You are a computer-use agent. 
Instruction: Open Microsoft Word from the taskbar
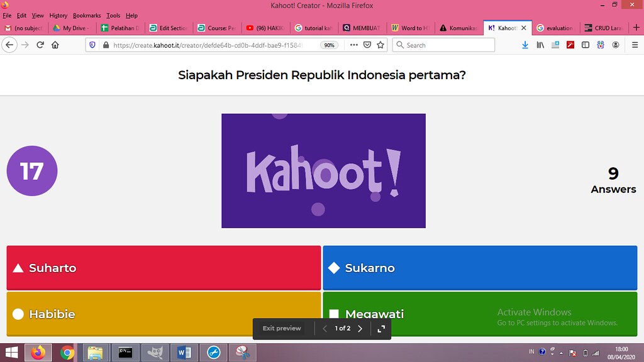pyautogui.click(x=184, y=353)
